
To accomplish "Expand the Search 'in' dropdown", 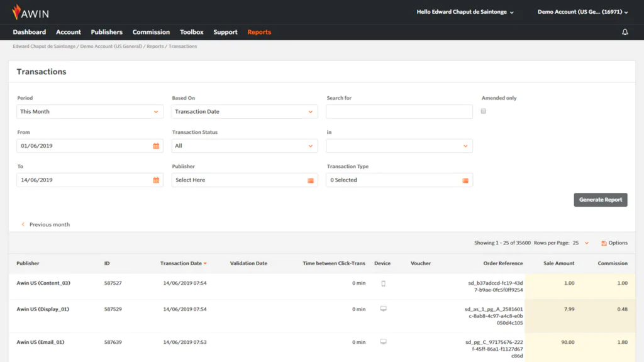I will coord(399,146).
